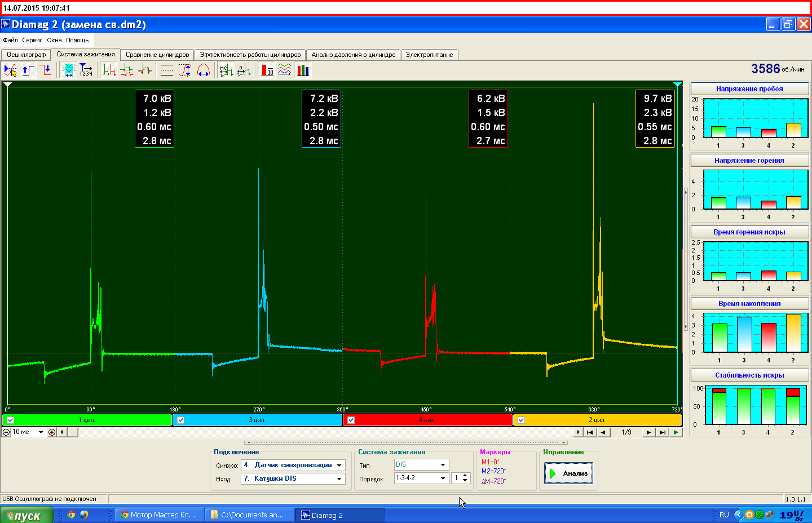812x523 pixels.
Task: Collapse the bottom settings panel handle
Action: coord(406,442)
